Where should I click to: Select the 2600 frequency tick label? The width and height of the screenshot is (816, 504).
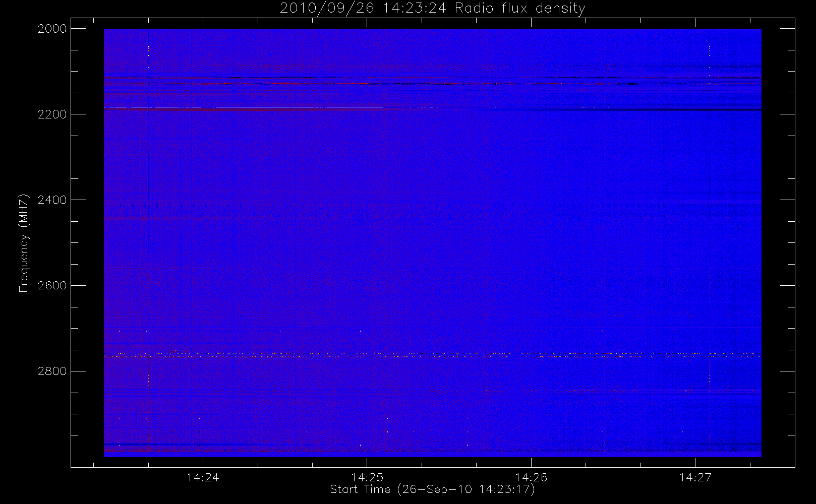click(x=52, y=286)
